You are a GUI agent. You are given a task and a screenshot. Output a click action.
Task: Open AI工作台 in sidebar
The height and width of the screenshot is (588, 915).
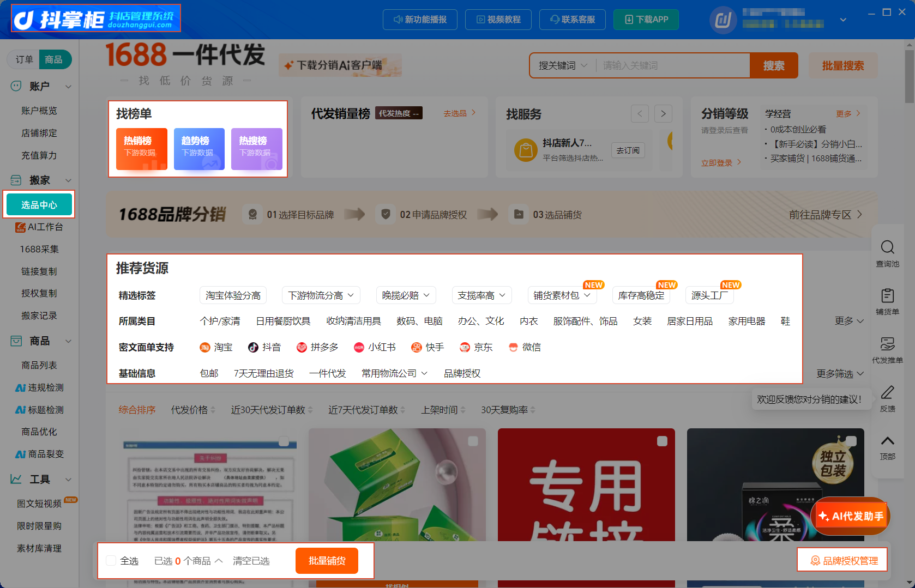point(39,227)
